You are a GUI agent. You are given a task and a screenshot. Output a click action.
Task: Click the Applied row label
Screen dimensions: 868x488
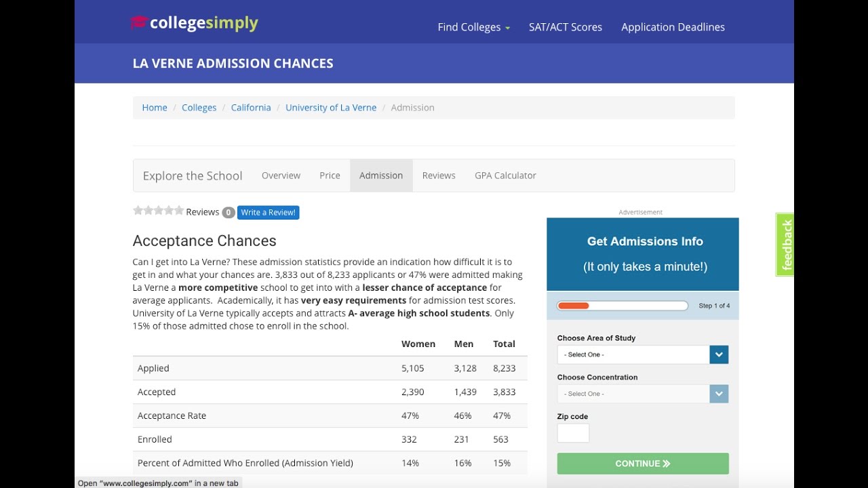pyautogui.click(x=153, y=369)
